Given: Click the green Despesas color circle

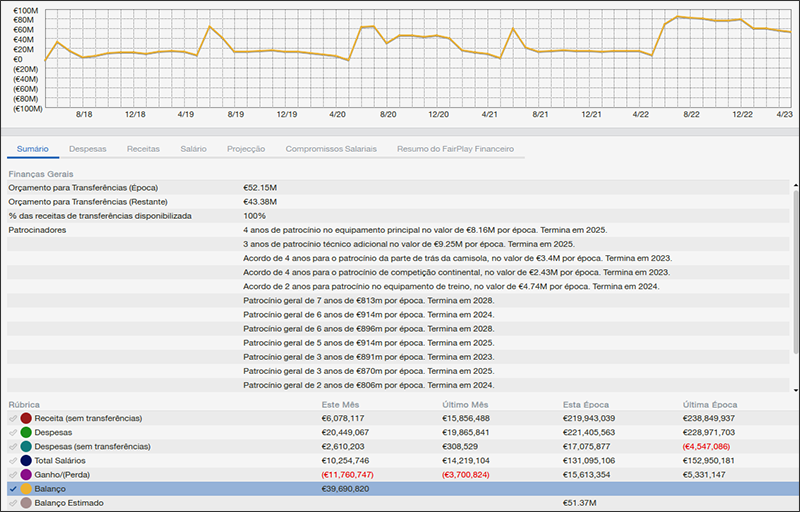Looking at the screenshot, I should click(26, 432).
